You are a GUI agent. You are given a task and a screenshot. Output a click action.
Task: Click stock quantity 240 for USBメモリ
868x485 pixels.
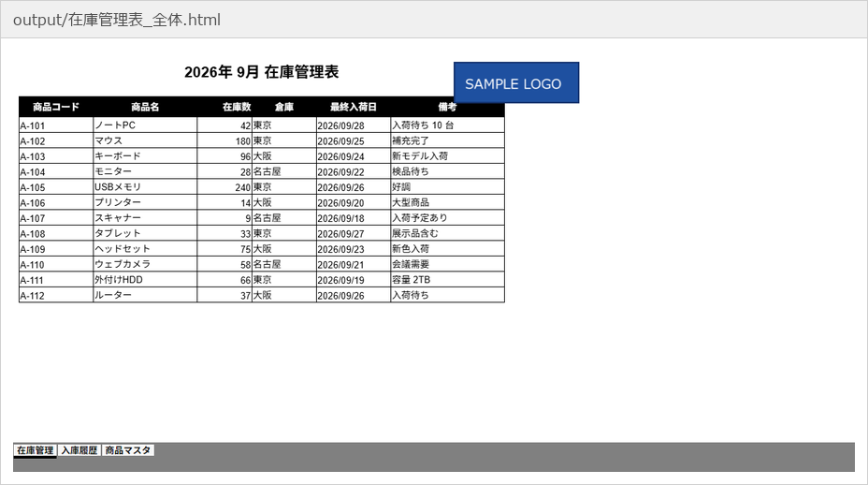(x=224, y=187)
